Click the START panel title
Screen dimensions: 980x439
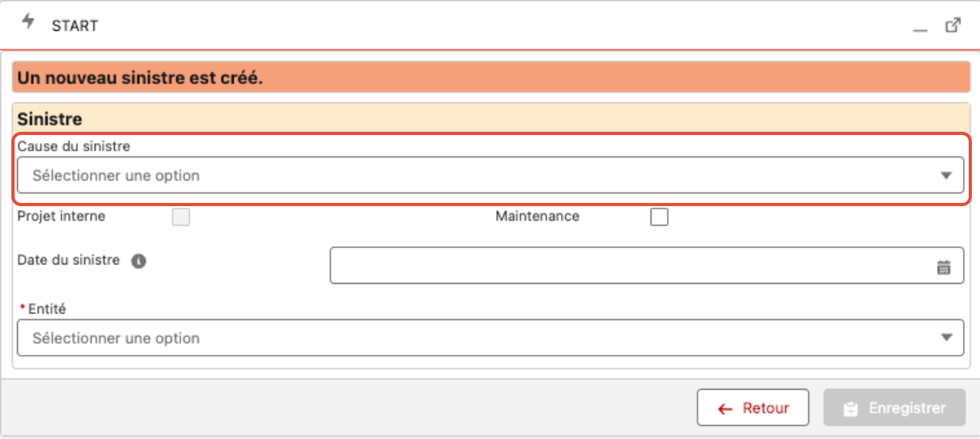coord(74,26)
